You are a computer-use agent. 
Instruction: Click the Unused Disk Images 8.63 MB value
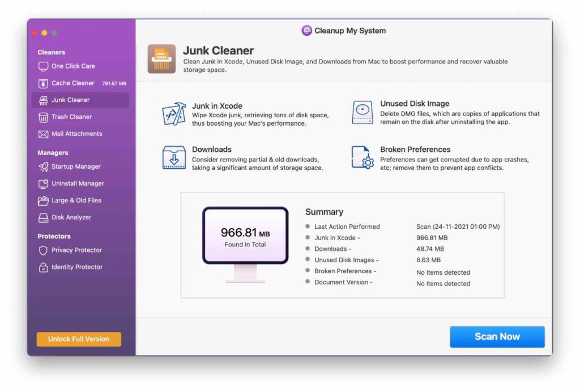(428, 260)
